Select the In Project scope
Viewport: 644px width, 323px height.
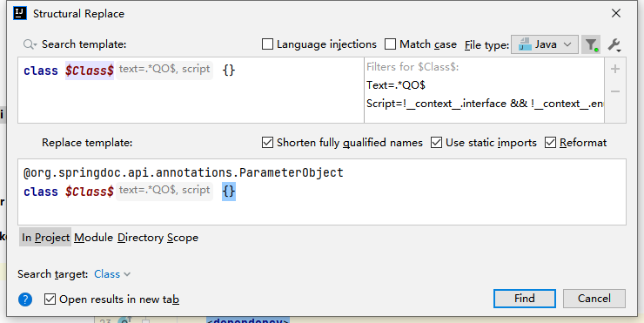tap(45, 238)
